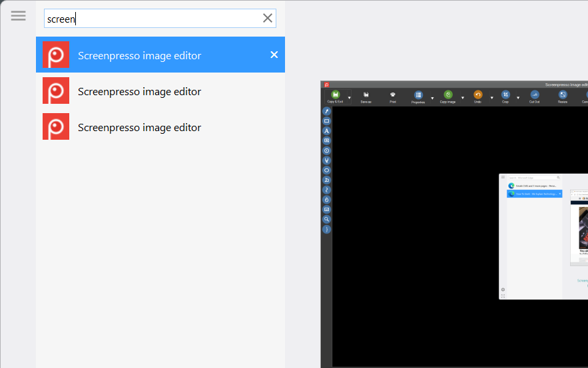The image size is (588, 368).
Task: Select the second Screenpresso image editor entry
Action: click(x=160, y=91)
